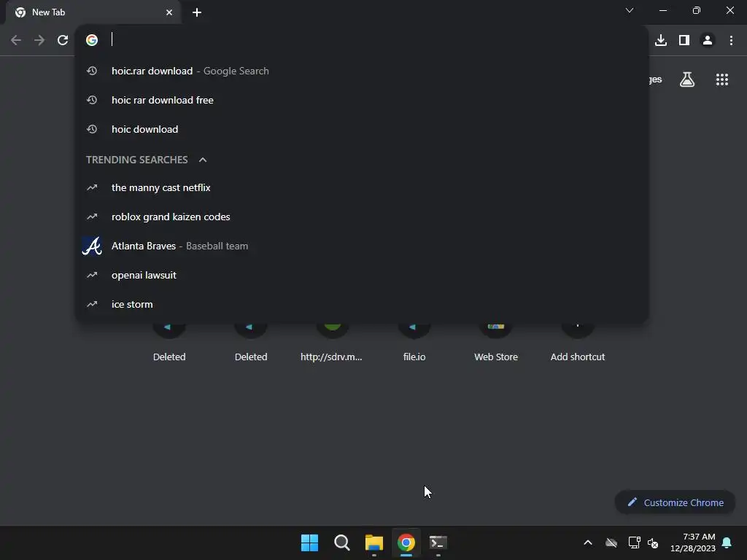Viewport: 747px width, 560px height.
Task: Choose roblox grand kaizen codes suggestion
Action: 362,217
